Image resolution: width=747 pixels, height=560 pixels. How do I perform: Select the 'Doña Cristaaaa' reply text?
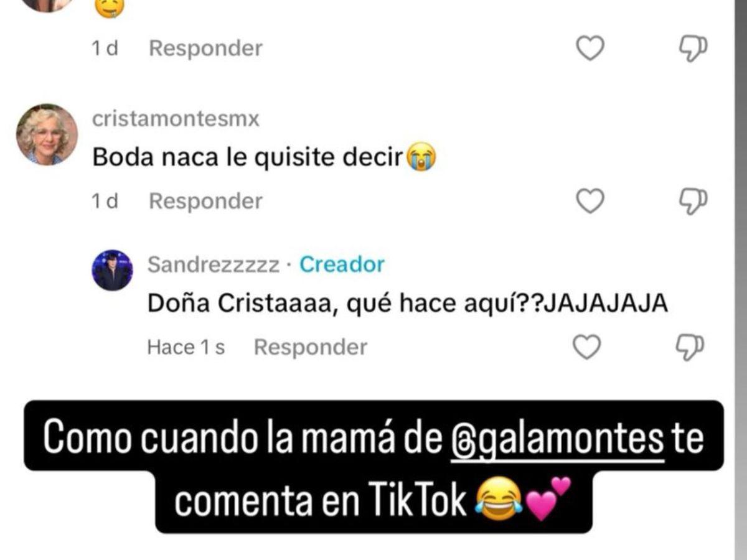408,304
